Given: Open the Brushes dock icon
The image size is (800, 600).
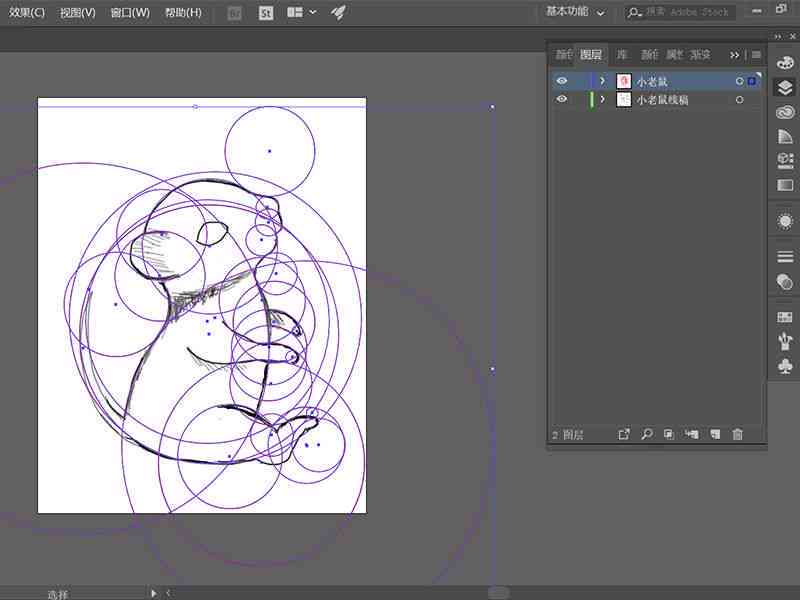Looking at the screenshot, I should pyautogui.click(x=785, y=341).
